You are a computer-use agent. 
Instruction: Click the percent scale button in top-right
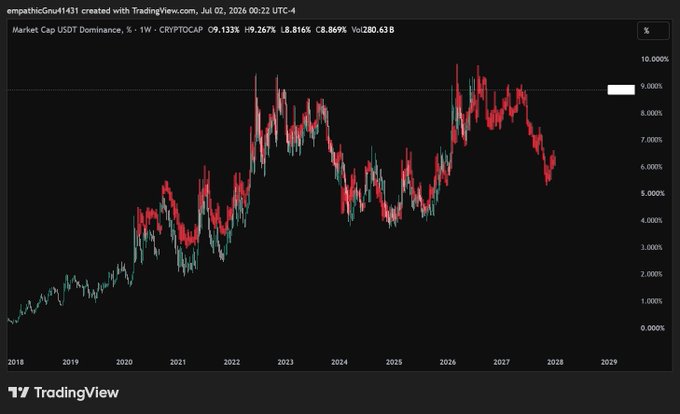[x=653, y=30]
